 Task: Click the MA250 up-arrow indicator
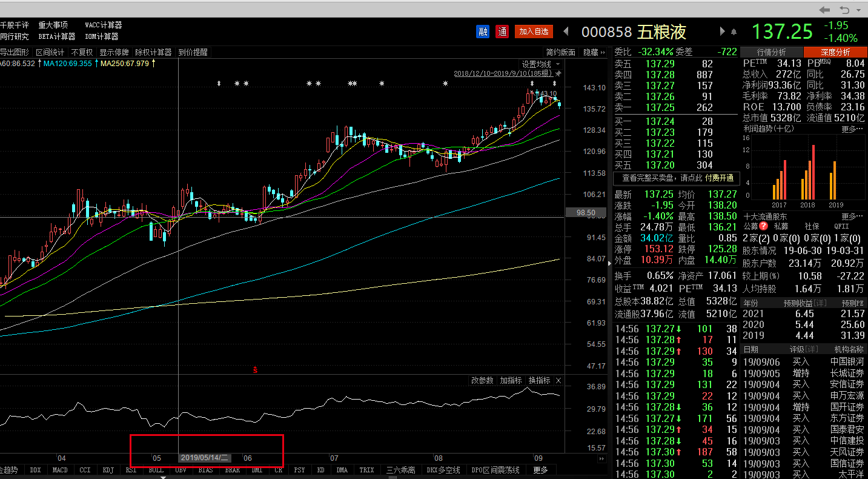(x=153, y=63)
